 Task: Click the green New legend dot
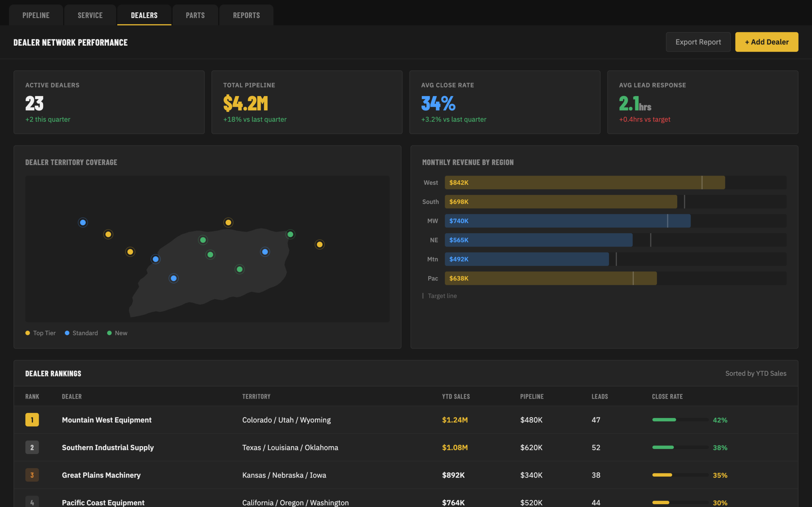[109, 333]
